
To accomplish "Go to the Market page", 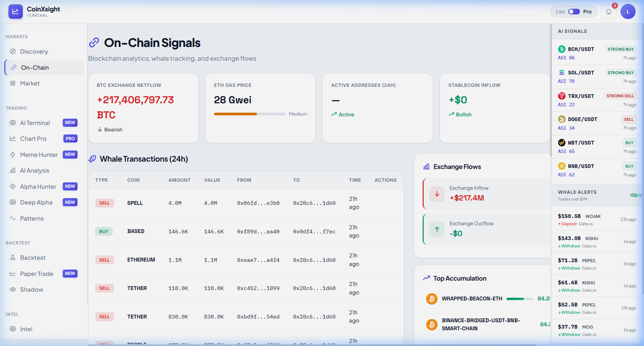I will 44,83.
